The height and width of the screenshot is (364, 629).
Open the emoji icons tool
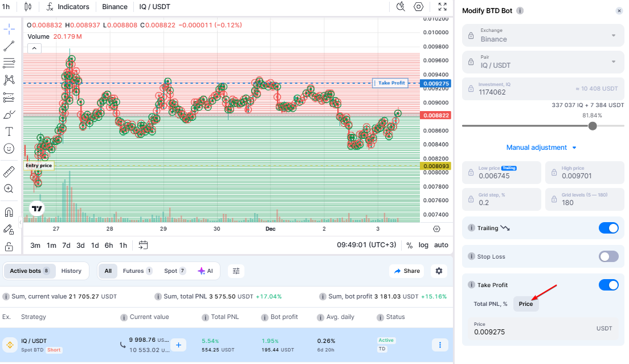[9, 148]
